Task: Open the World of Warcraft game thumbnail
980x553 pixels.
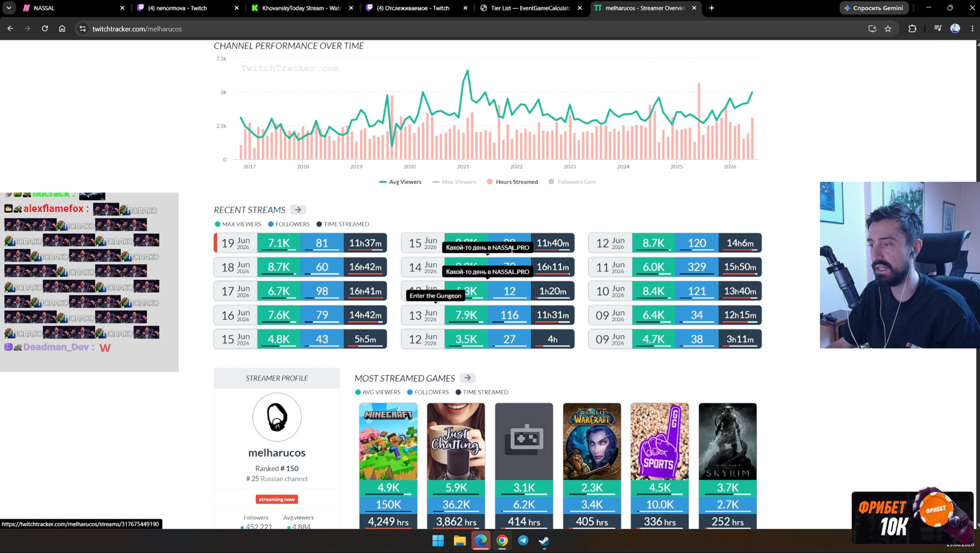Action: pos(592,441)
